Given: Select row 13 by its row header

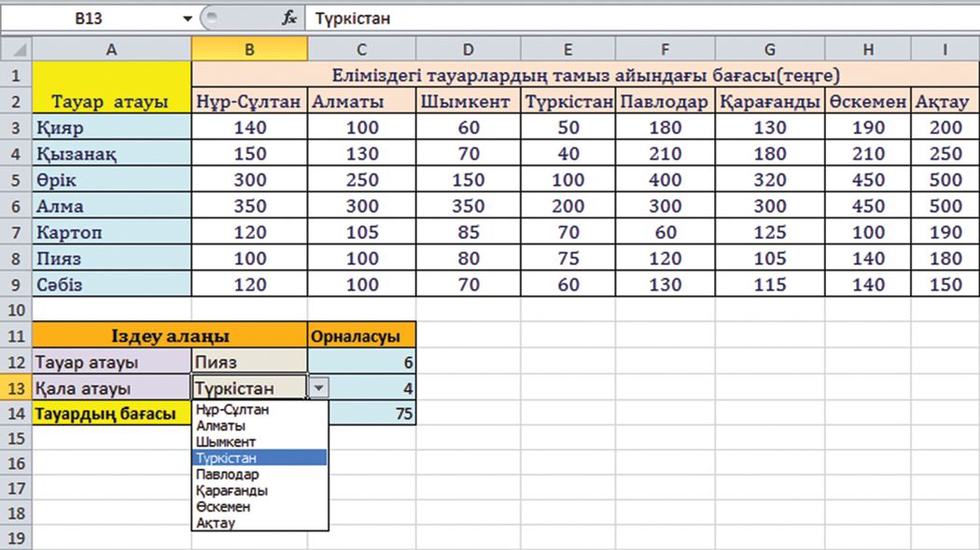Looking at the screenshot, I should (x=16, y=388).
